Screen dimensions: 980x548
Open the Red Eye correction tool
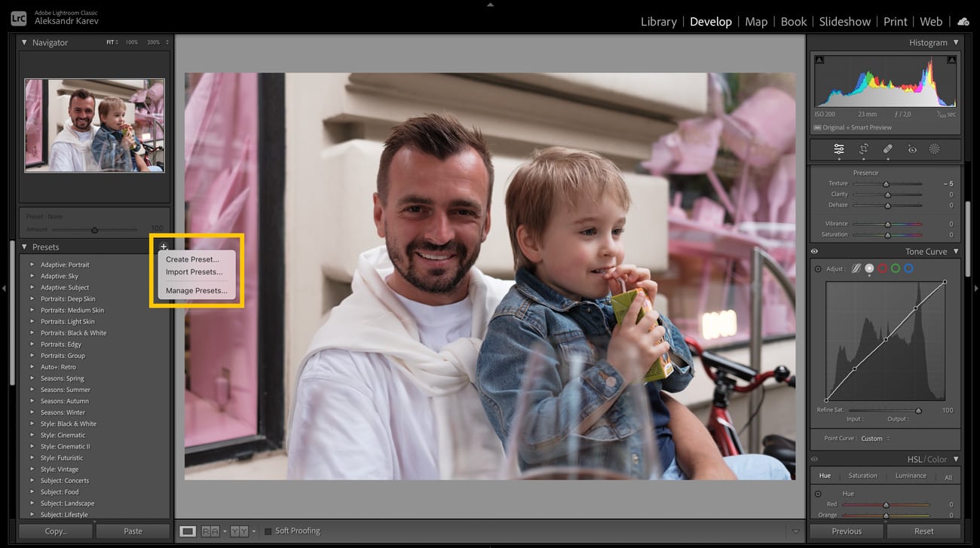click(x=911, y=149)
